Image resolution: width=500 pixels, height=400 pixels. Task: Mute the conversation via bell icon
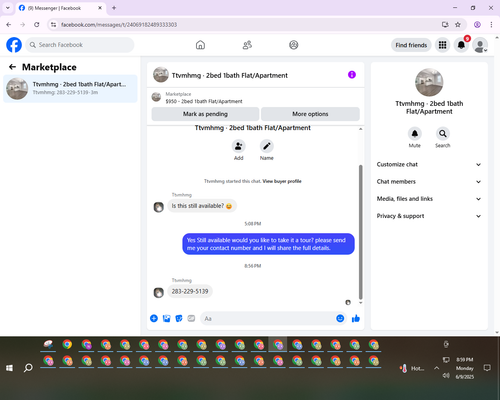tap(415, 134)
